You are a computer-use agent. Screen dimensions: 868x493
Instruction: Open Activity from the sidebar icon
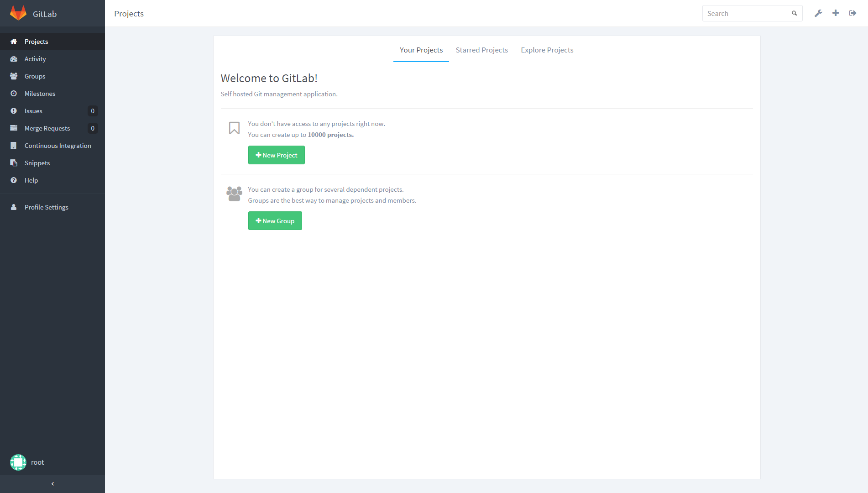click(15, 59)
